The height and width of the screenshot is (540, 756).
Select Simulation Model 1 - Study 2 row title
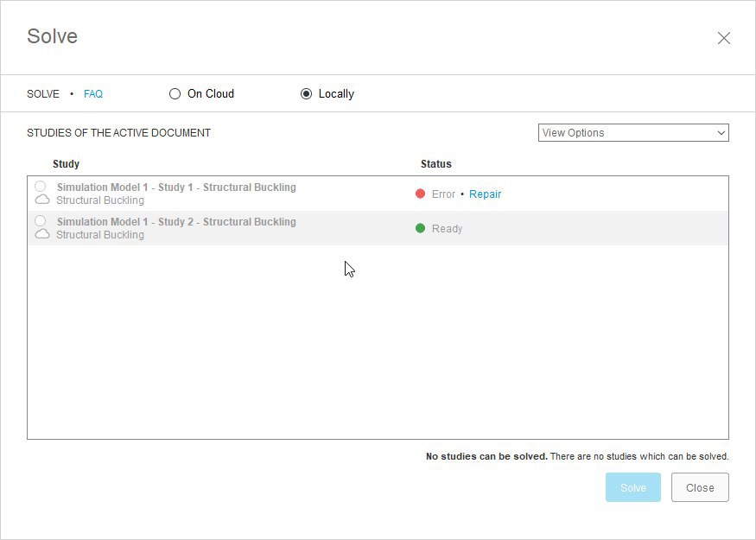click(x=176, y=221)
